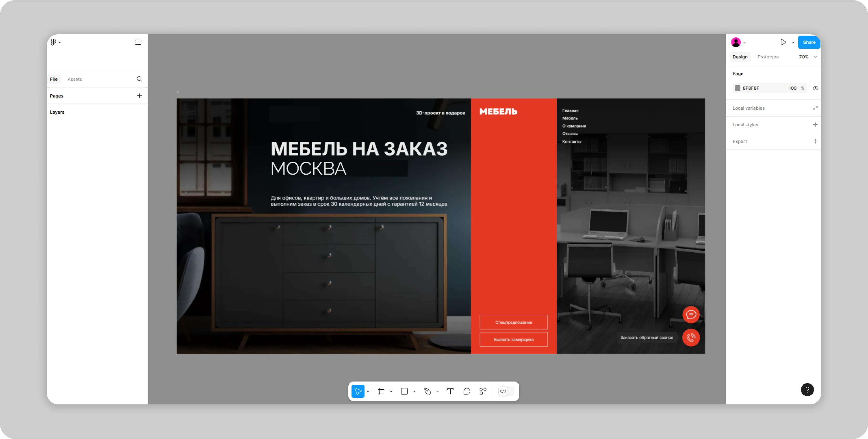Select the Move tool in the toolbar

(358, 391)
